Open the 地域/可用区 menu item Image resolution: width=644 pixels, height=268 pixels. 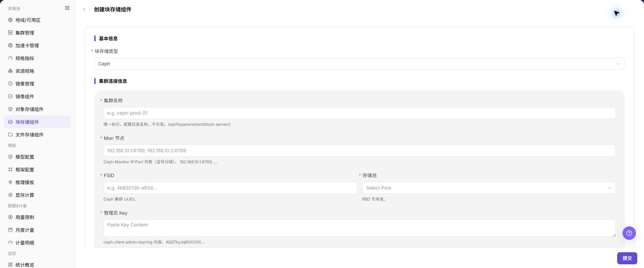click(x=37, y=20)
